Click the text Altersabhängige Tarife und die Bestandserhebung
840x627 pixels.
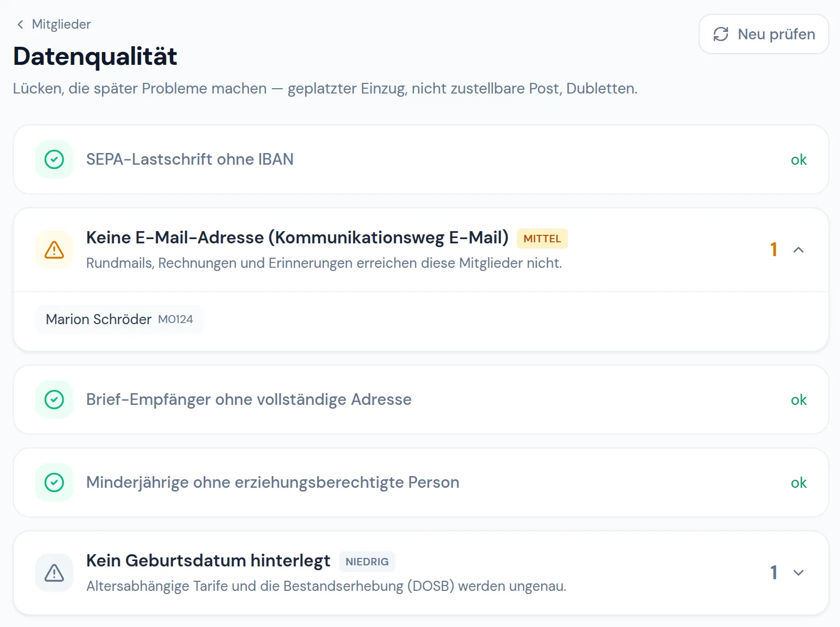coord(245,586)
